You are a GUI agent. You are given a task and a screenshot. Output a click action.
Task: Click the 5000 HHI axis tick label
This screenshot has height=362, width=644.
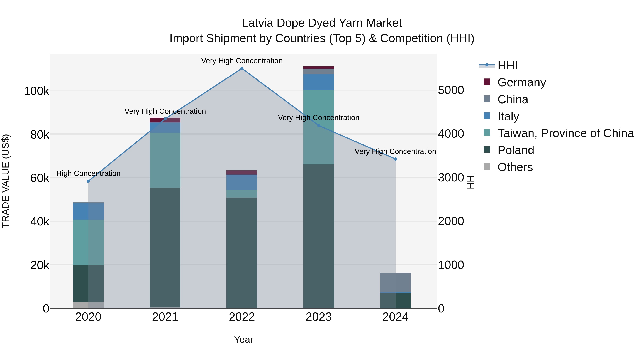(x=451, y=90)
